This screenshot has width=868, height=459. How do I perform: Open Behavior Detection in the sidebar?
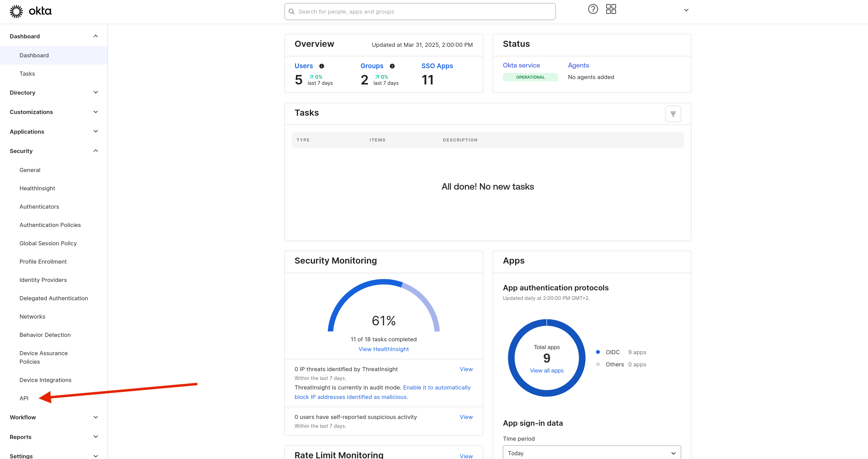tap(45, 335)
